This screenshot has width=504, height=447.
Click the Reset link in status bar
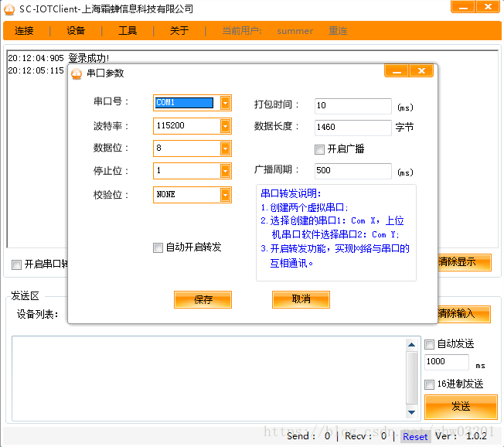click(x=415, y=437)
